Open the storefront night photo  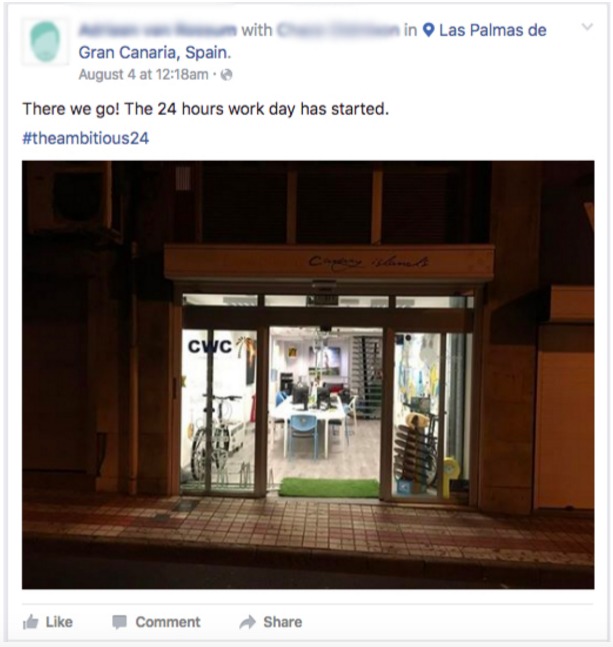[308, 375]
